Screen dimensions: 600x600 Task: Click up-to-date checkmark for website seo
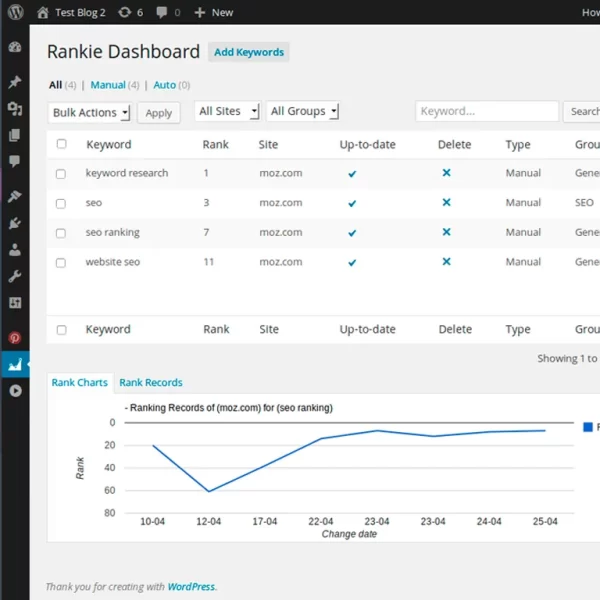[x=352, y=262]
